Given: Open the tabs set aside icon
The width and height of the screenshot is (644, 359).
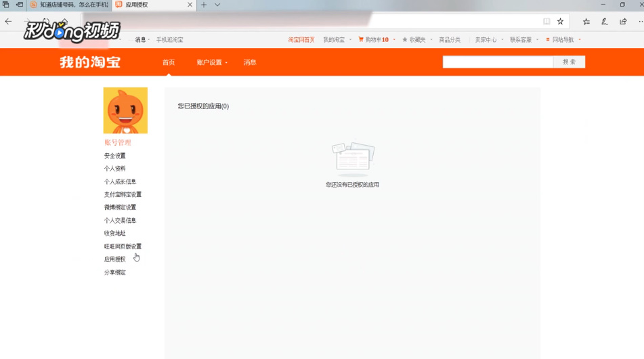Looking at the screenshot, I should [x=5, y=5].
